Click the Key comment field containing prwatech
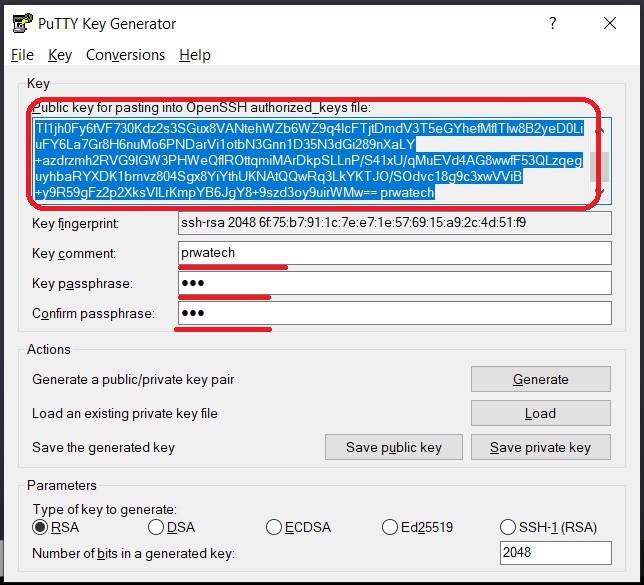The width and height of the screenshot is (644, 585). click(394, 253)
